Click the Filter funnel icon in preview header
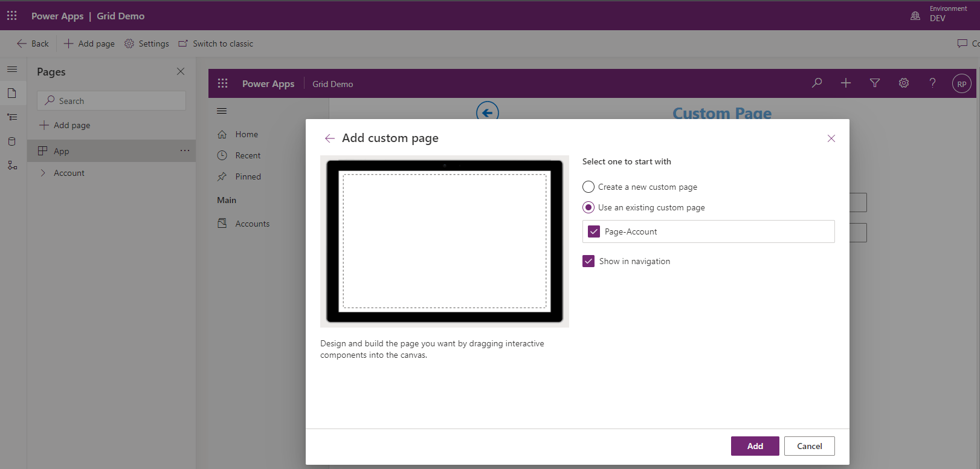This screenshot has height=469, width=980. pos(875,83)
